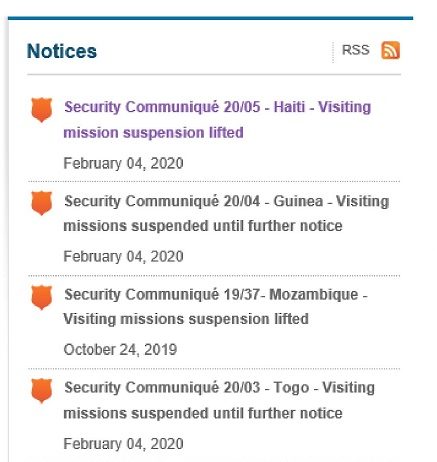Click the date under the Haiti notice

click(123, 163)
